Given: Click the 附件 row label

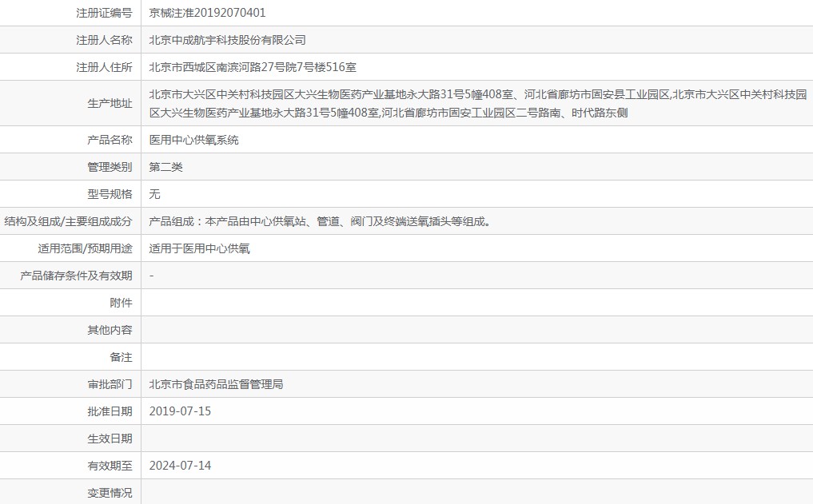Looking at the screenshot, I should 121,303.
